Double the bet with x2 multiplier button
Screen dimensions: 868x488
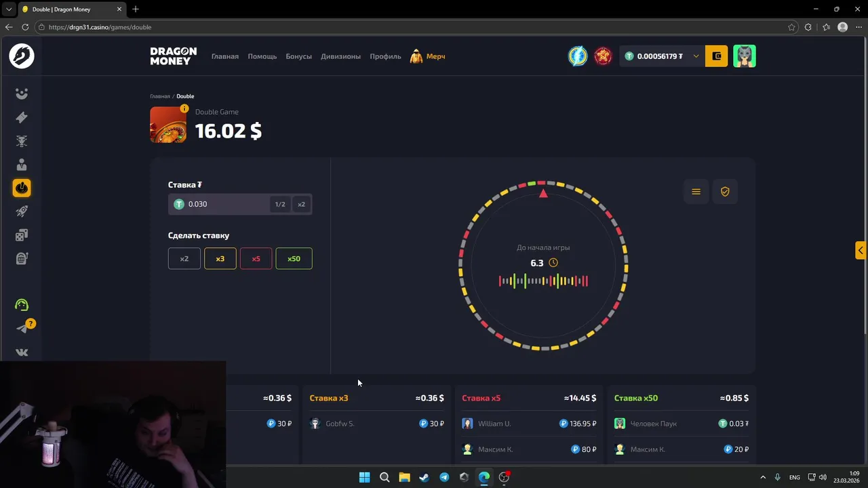(301, 204)
